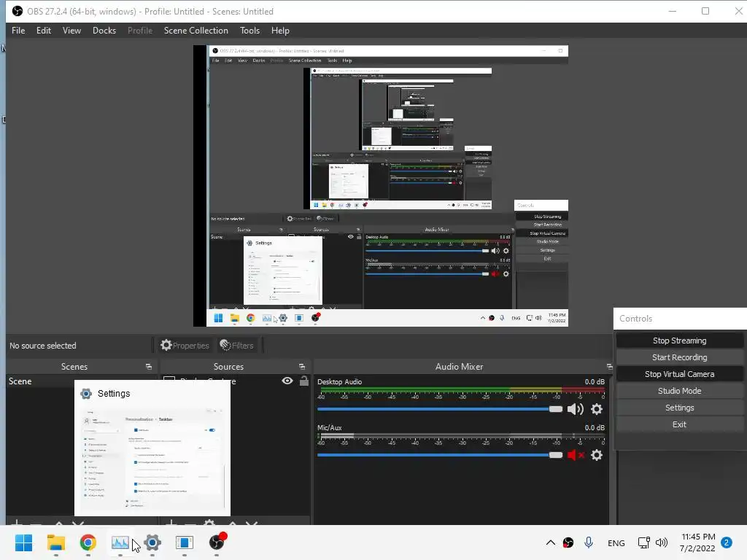Click the microphone tray icon
The image size is (747, 560).
(589, 542)
